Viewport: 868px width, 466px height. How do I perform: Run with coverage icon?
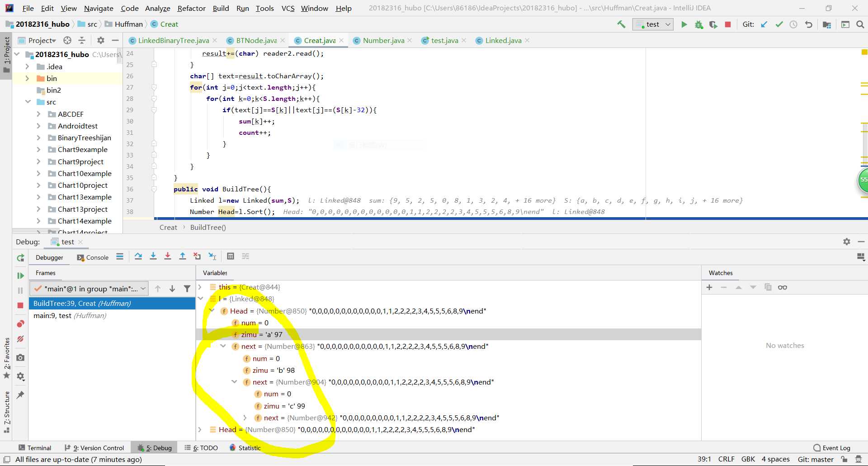[x=713, y=24]
